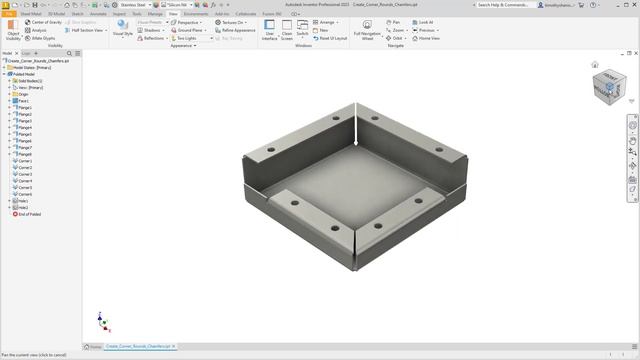Click the User Interface button
640x360 pixels.
click(x=269, y=30)
